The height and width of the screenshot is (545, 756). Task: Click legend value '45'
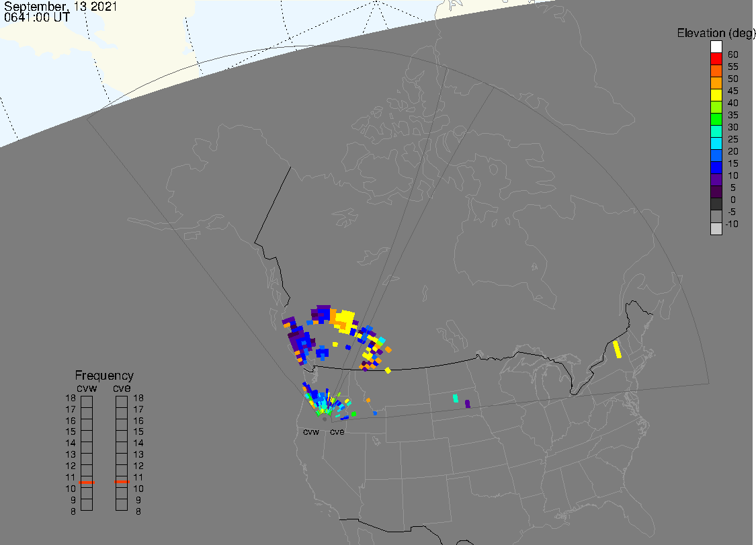coord(733,91)
